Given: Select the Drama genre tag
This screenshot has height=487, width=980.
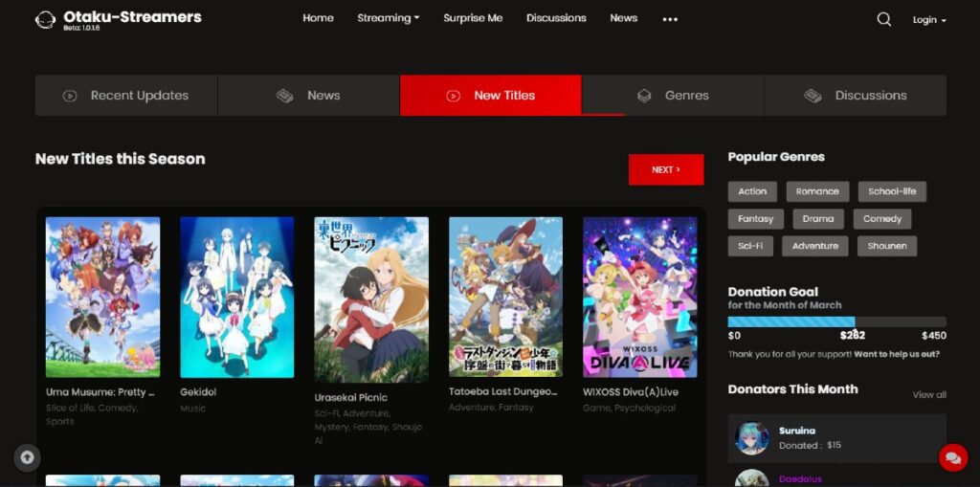Looking at the screenshot, I should (x=818, y=219).
